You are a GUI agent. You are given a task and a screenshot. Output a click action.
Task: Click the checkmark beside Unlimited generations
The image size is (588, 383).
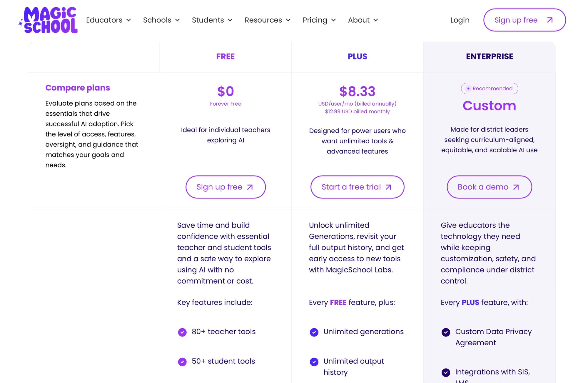(x=314, y=332)
